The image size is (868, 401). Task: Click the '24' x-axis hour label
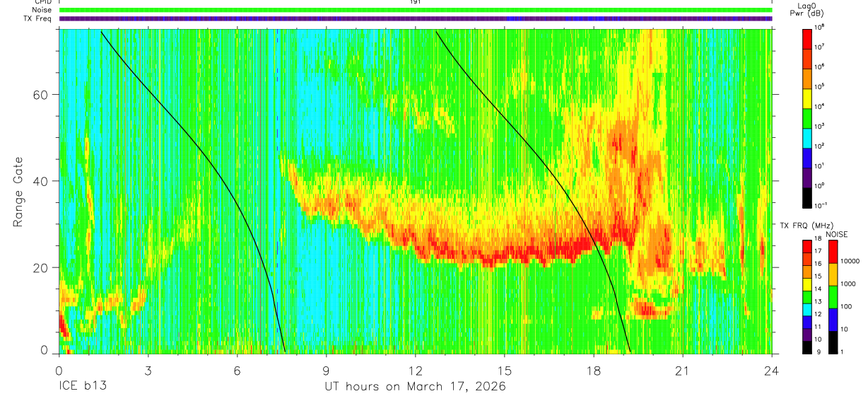pyautogui.click(x=772, y=370)
